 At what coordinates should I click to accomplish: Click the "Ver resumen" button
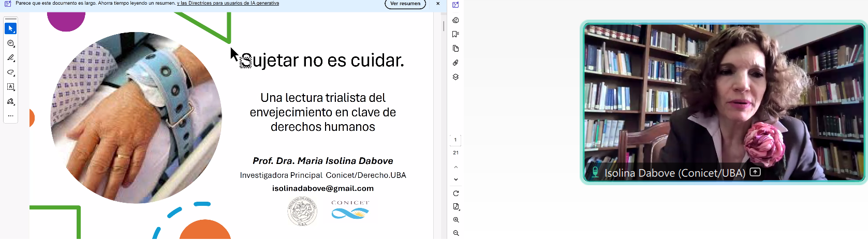click(x=405, y=4)
